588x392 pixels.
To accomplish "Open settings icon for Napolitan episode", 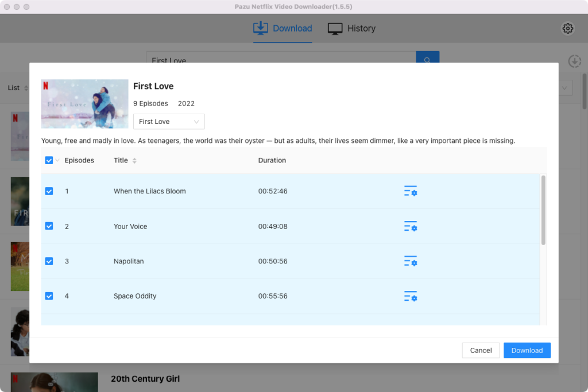I will click(x=411, y=261).
